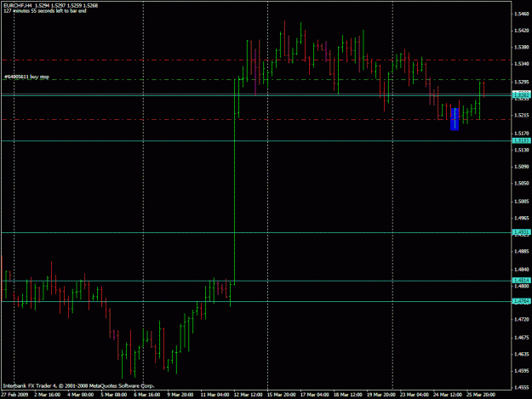The image size is (532, 399).
Task: Click the "127 minutes 55 seconds left to bar end" text
Action: tap(45, 11)
